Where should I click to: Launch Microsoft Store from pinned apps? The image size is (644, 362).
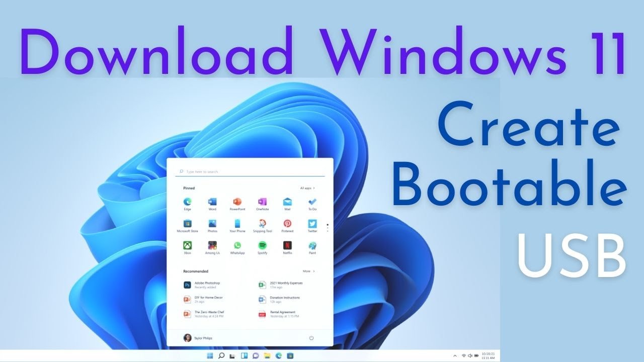[x=187, y=226]
